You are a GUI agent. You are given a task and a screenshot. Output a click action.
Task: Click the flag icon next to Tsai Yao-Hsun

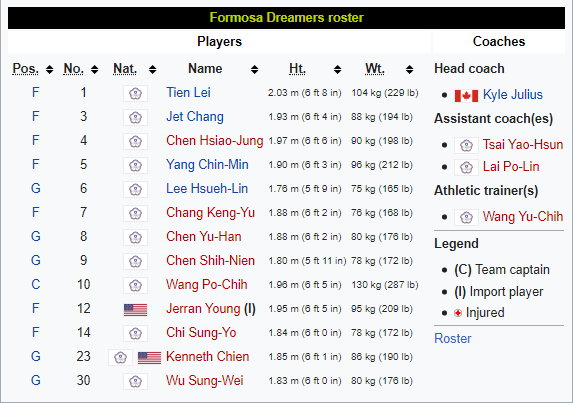[x=466, y=145]
